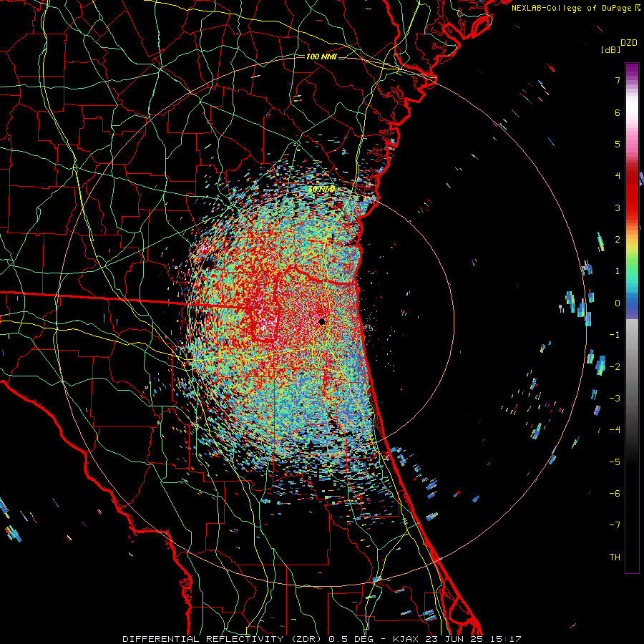Click the 6 value on the color scale
The width and height of the screenshot is (644, 644).
618,112
